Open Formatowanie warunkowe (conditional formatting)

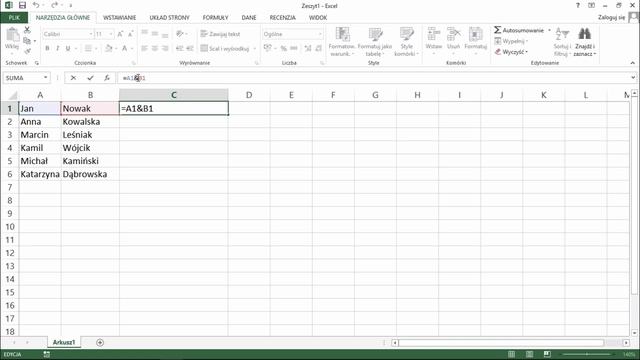tap(342, 41)
